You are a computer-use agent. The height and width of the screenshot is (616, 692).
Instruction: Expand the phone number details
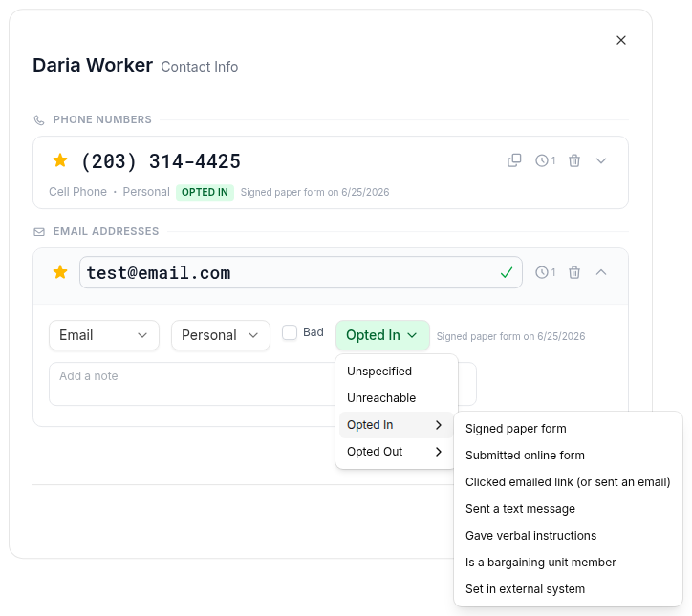tap(601, 160)
